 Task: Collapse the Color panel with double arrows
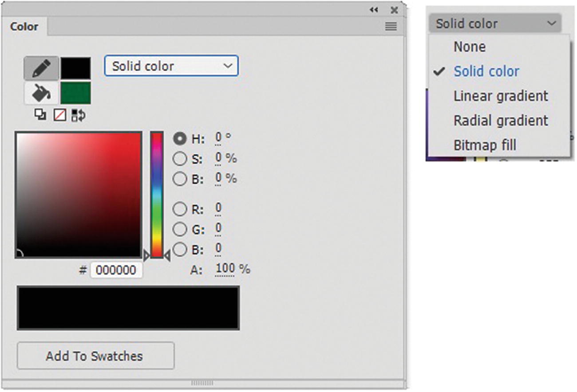pos(374,10)
